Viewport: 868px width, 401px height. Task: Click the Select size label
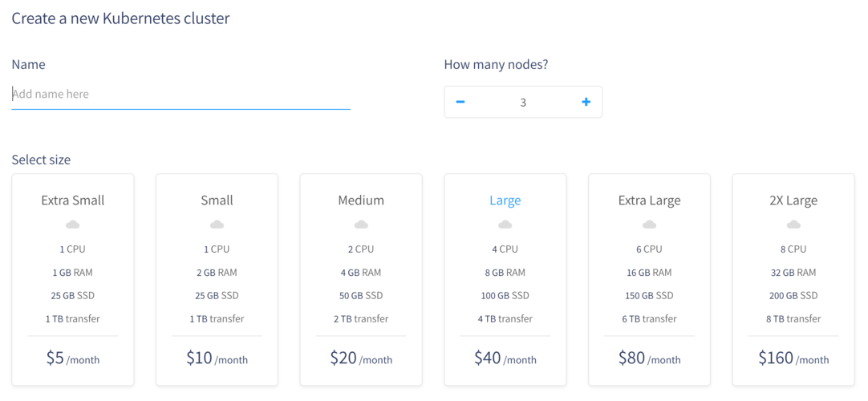(42, 160)
